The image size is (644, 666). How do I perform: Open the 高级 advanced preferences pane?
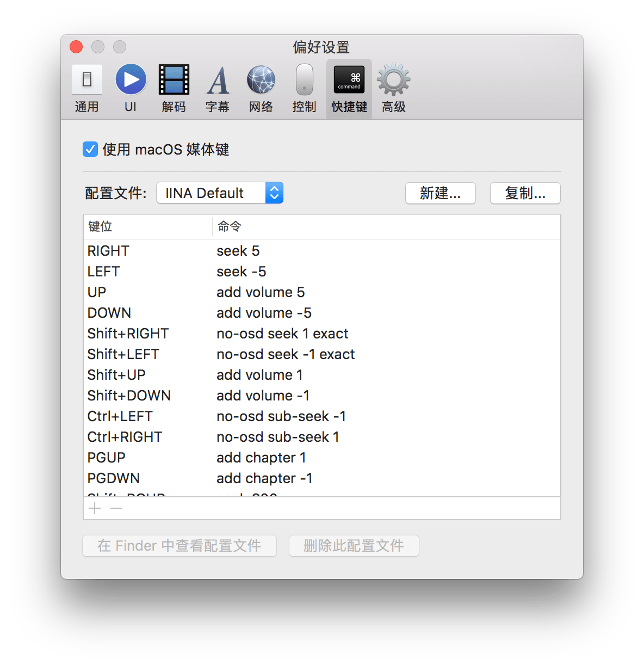tap(394, 89)
